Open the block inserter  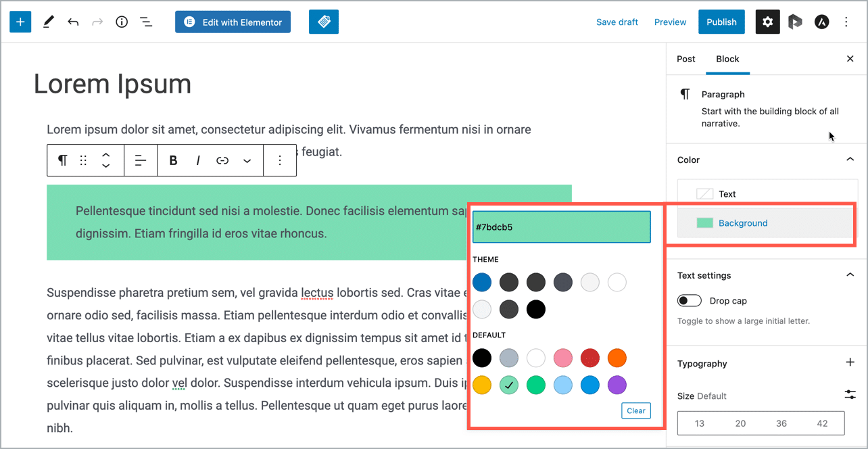pos(20,21)
